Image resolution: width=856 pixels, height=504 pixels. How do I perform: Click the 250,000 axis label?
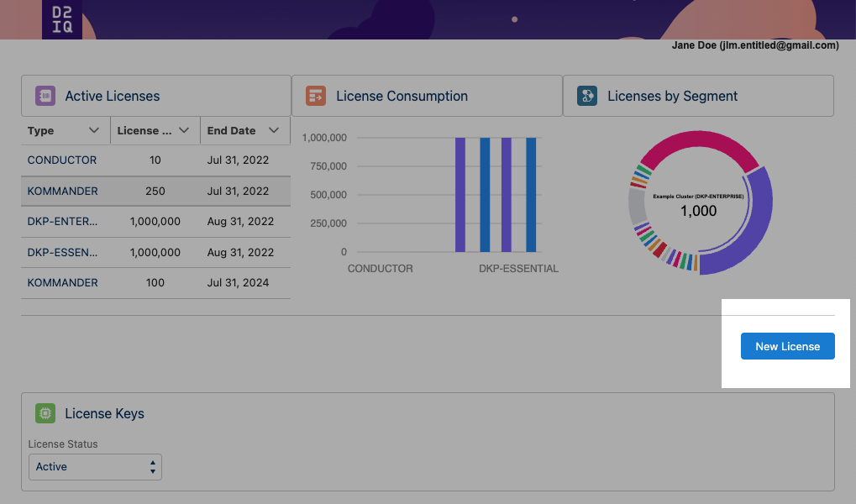pos(328,223)
